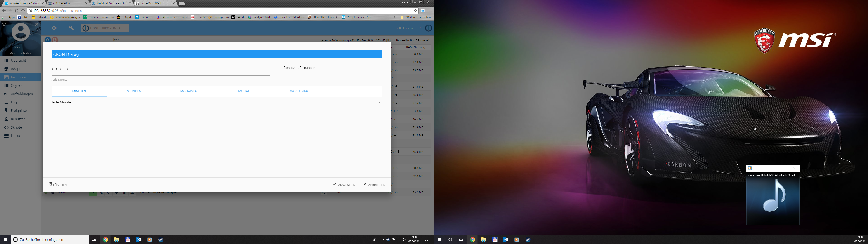868x244 pixels.
Task: Expand hidden bookmarks chevron
Action: [x=394, y=17]
